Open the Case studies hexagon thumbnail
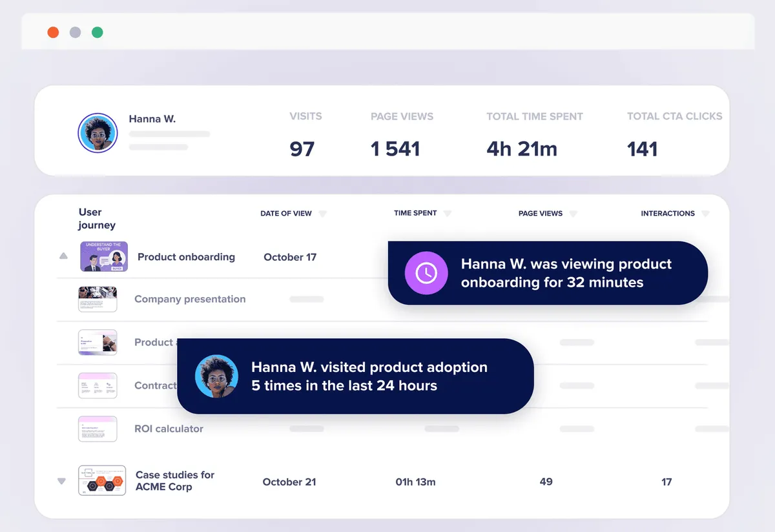 [x=101, y=480]
